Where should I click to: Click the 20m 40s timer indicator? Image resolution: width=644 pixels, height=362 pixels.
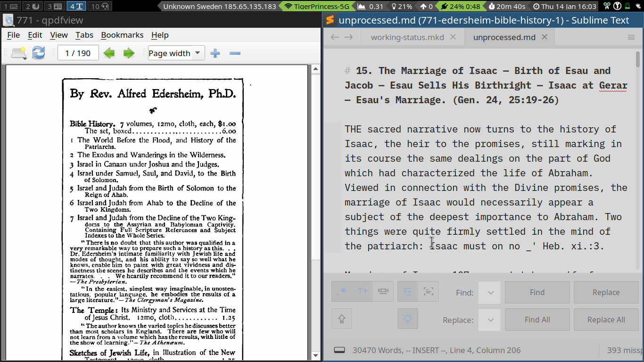click(x=506, y=6)
